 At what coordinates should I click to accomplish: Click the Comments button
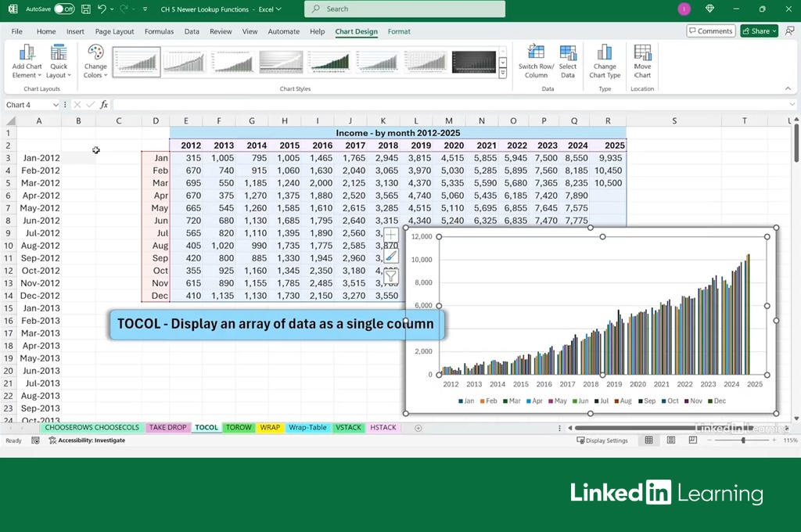click(711, 31)
